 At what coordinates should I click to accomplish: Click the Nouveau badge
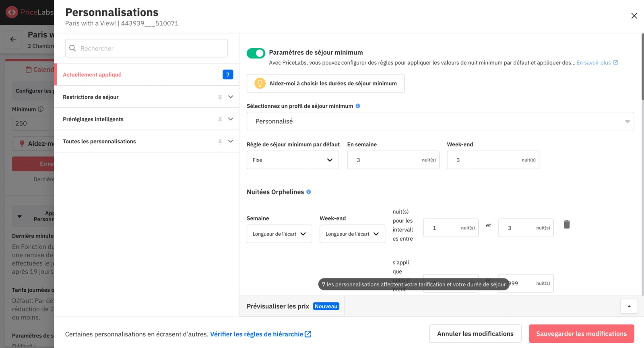[326, 307]
